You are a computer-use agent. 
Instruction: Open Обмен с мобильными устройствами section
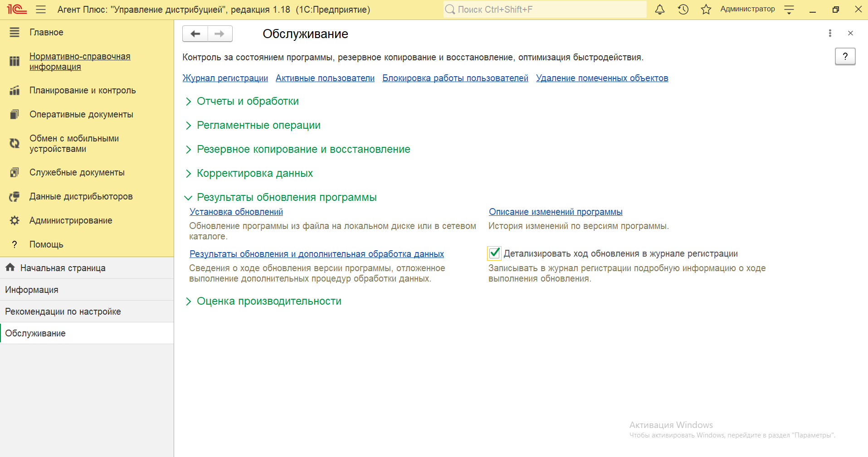74,143
